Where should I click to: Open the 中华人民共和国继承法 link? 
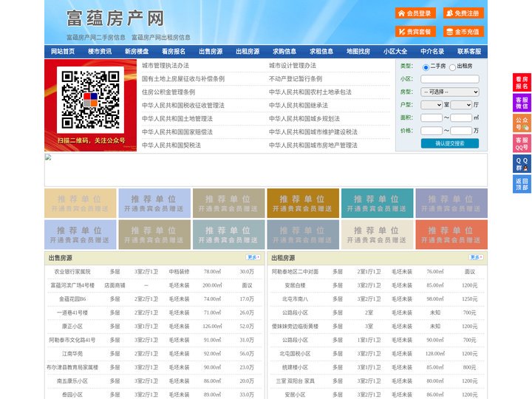point(299,105)
